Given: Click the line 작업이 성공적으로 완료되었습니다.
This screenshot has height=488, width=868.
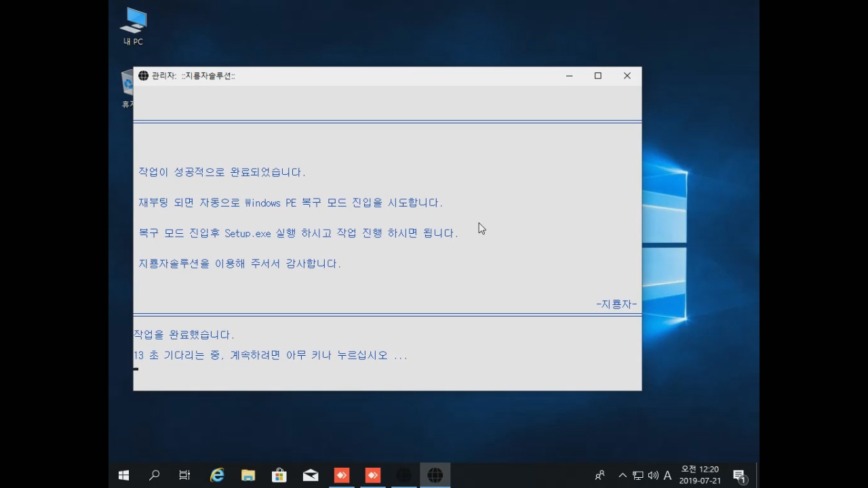Looking at the screenshot, I should [x=222, y=172].
